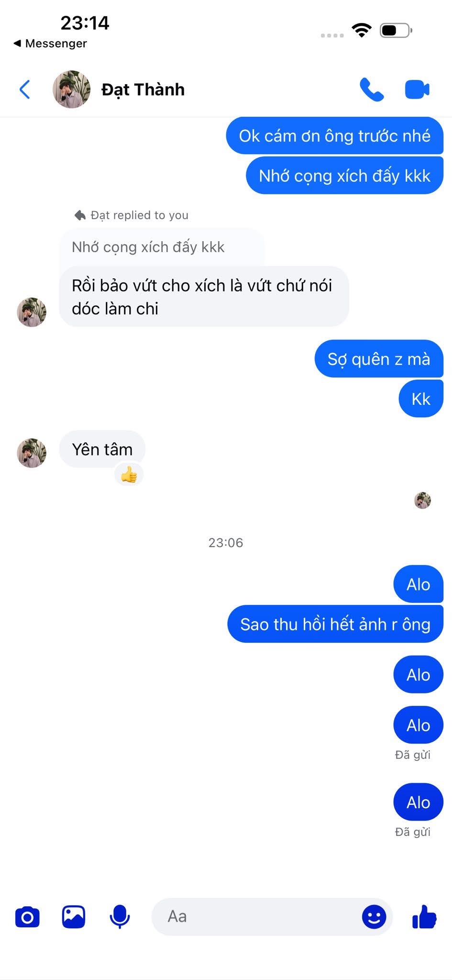Viewport: 452px width, 980px height.
Task: Send a thumbs-up like
Action: click(424, 917)
